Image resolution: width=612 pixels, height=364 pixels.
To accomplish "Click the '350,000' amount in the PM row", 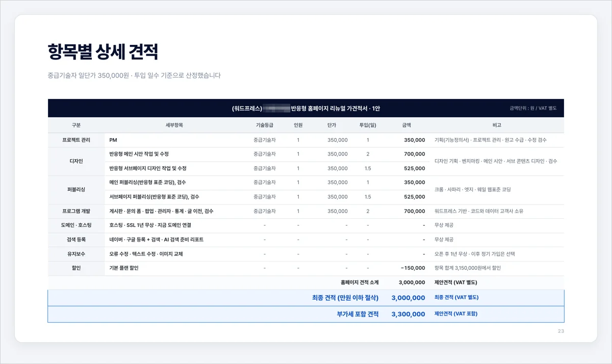I will coord(415,140).
